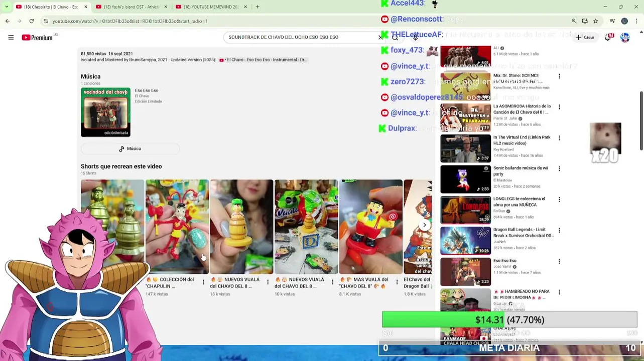This screenshot has height=361, width=644.
Task: Open options for In The Virtual End video
Action: (x=559, y=138)
